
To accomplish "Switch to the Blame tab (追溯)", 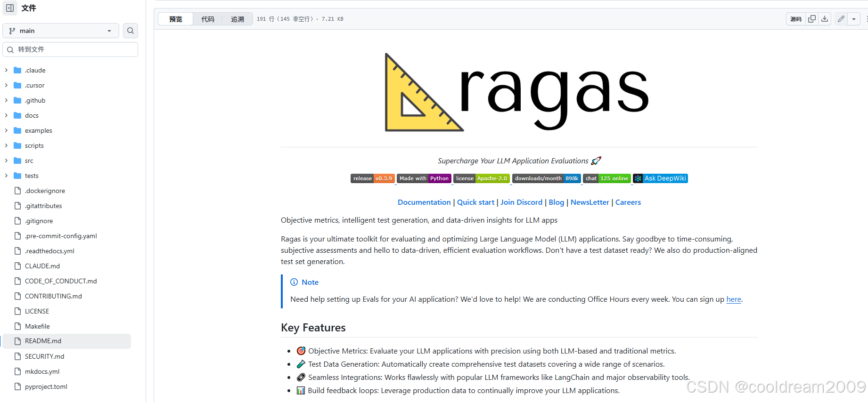I will pos(237,19).
